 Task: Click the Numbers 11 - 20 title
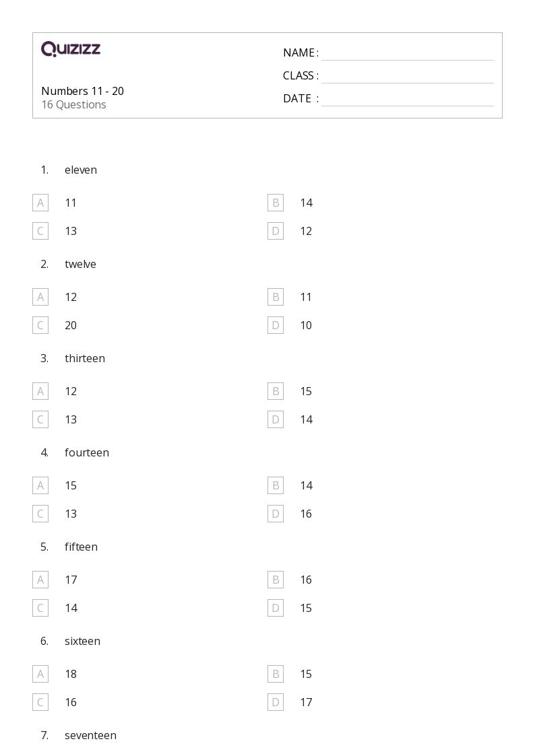pos(82,91)
